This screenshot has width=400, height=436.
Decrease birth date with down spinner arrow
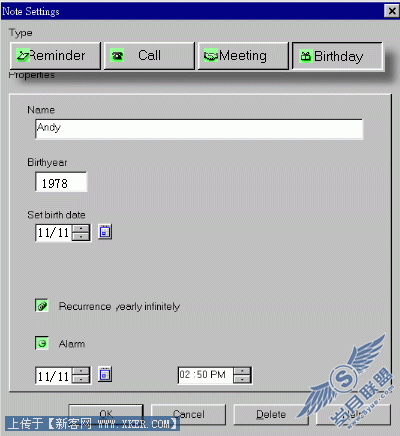[x=81, y=237]
